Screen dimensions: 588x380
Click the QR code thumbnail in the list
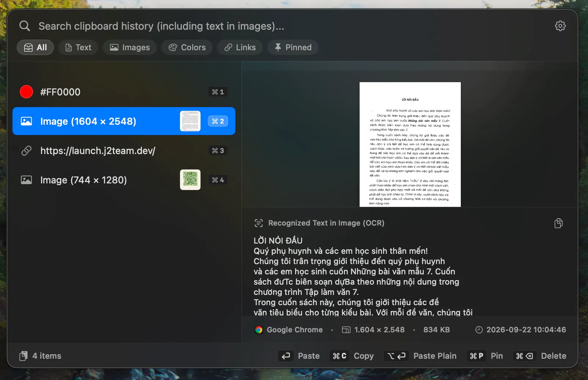(190, 180)
